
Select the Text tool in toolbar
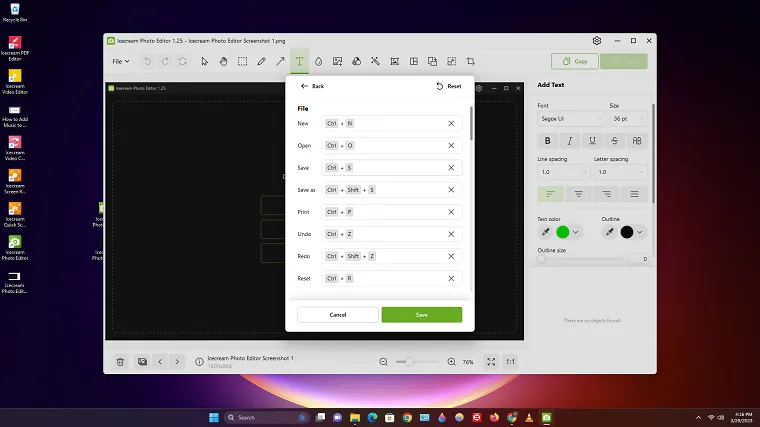coord(299,61)
